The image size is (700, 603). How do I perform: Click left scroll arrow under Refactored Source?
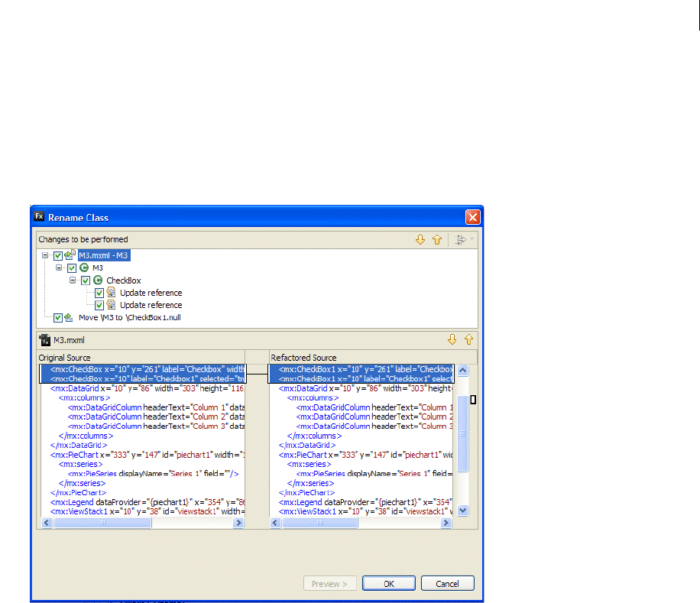coord(275,523)
